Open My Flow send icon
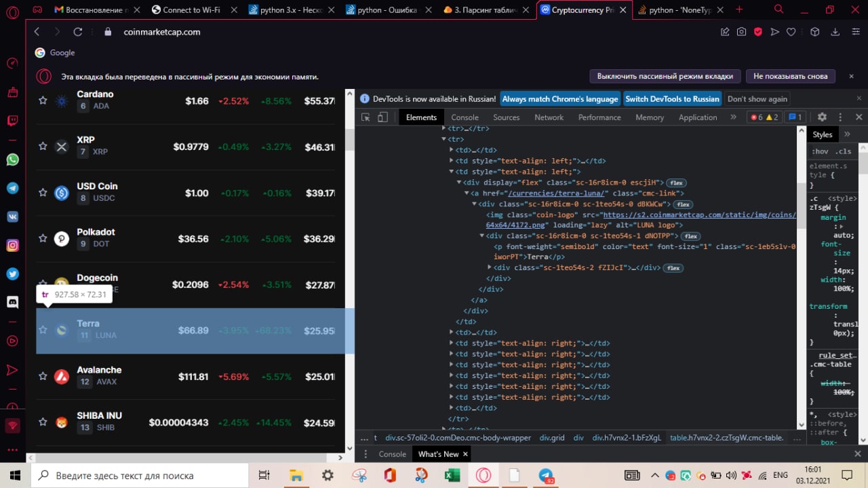868x488 pixels. 774,32
